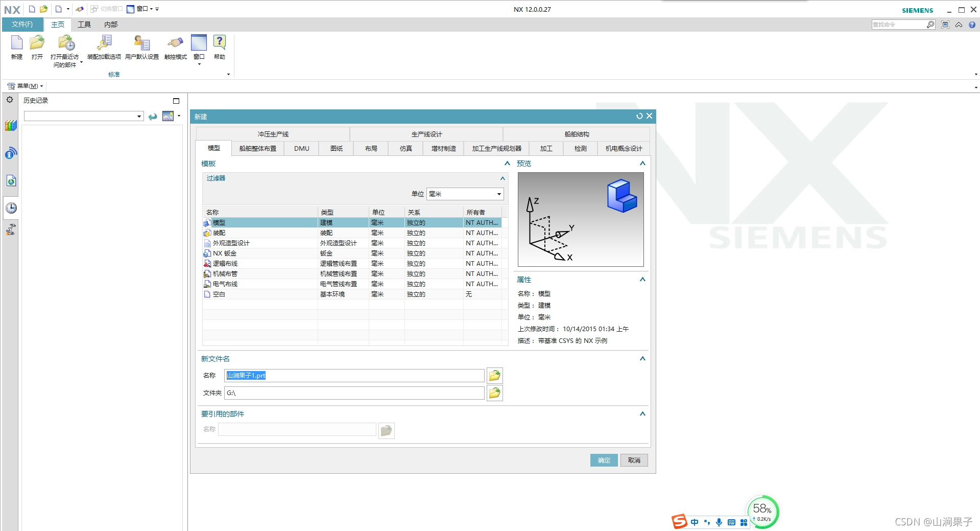
Task: Browse for the G:\ folder location
Action: [494, 393]
